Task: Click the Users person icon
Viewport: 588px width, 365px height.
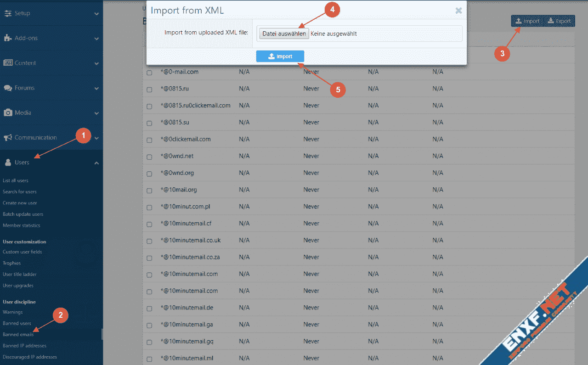Action: (8, 163)
